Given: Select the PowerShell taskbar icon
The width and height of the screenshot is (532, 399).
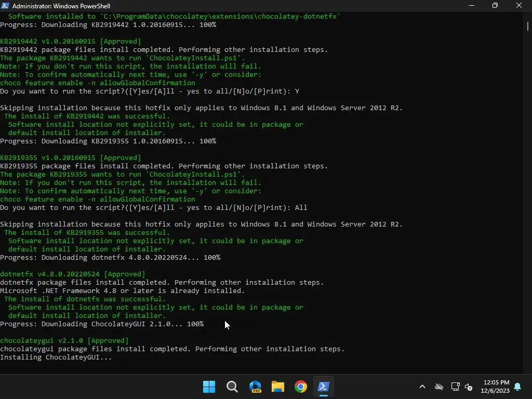Looking at the screenshot, I should point(323,387).
